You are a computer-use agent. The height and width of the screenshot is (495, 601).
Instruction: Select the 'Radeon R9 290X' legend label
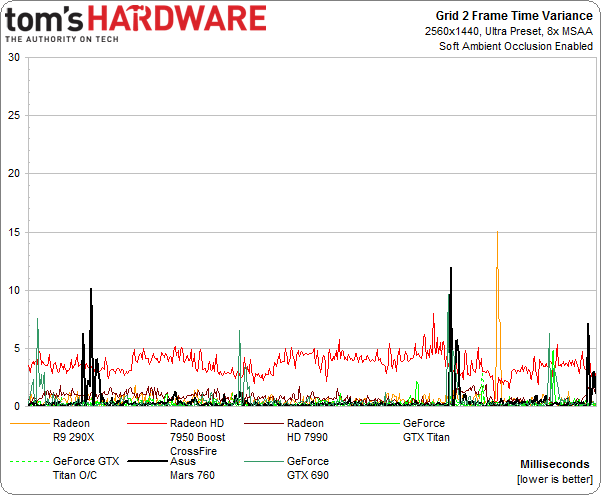click(73, 430)
